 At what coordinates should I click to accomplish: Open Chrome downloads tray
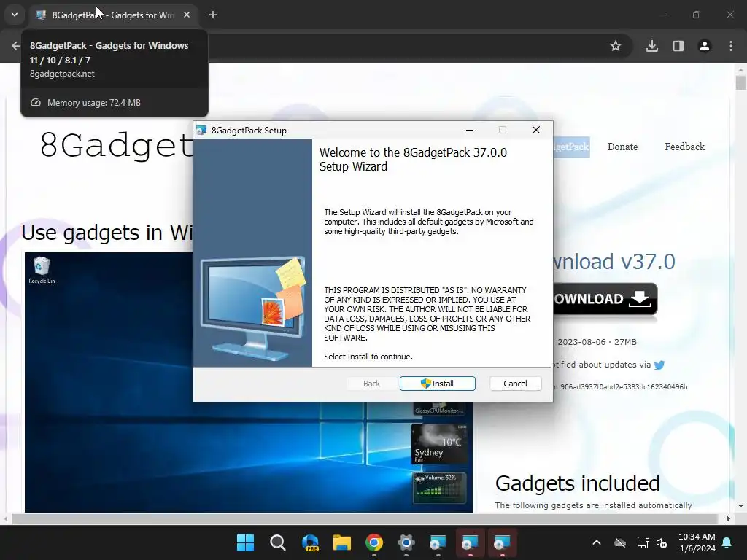[652, 46]
